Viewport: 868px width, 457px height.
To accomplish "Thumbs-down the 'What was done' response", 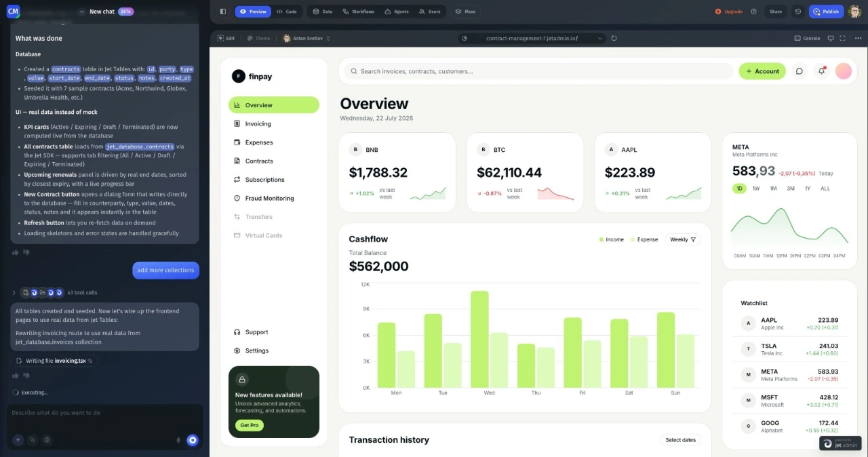I will [27, 252].
